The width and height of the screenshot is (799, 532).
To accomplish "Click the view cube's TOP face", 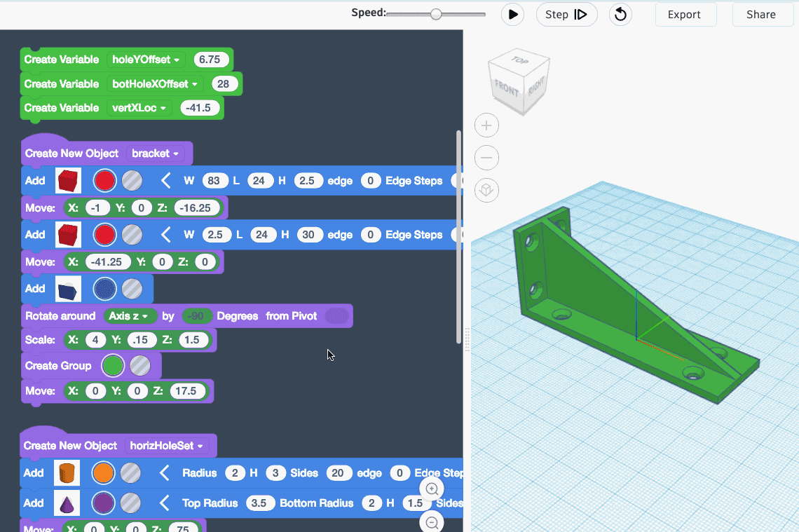I will coord(519,61).
